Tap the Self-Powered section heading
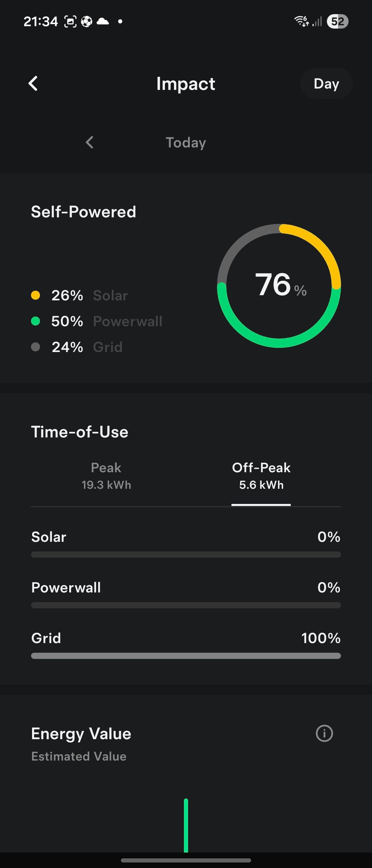Viewport: 372px width, 868px height. (x=83, y=212)
